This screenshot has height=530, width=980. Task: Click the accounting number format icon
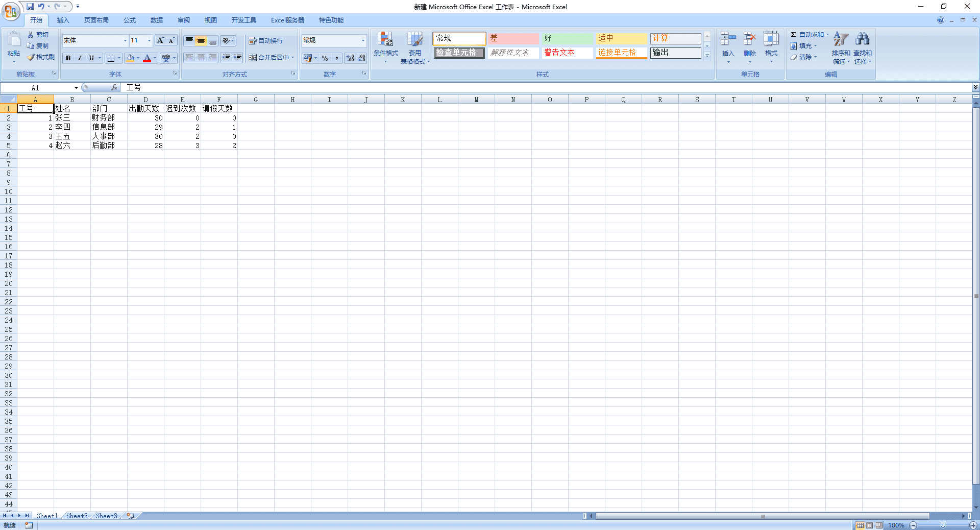tap(307, 58)
